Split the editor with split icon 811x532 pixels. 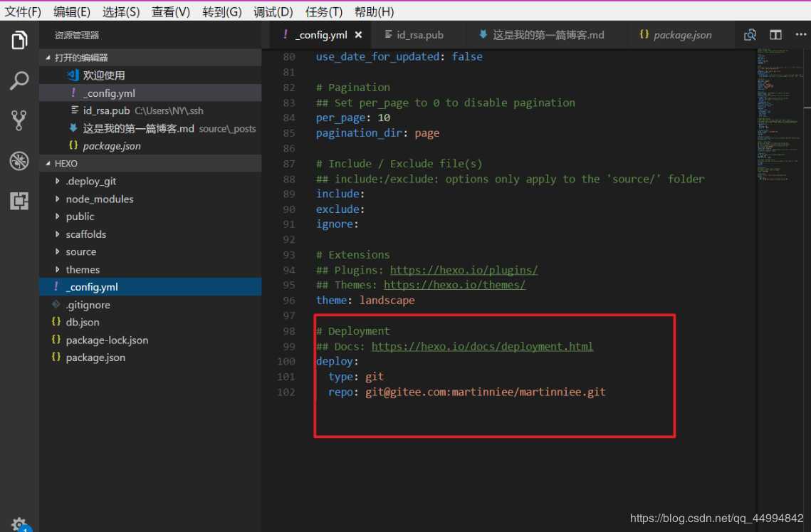(775, 35)
